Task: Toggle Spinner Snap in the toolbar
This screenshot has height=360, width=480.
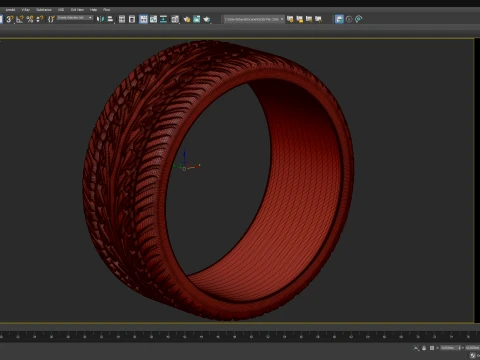Action: (x=40, y=19)
